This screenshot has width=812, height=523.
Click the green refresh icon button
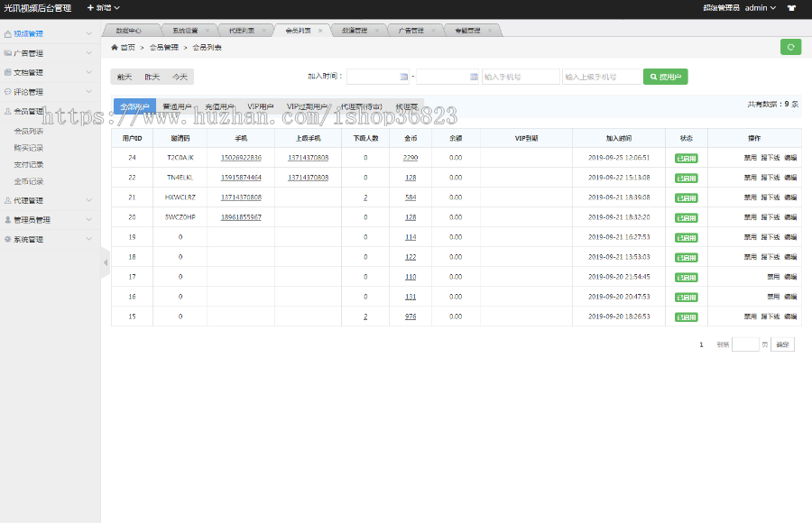[x=790, y=47]
